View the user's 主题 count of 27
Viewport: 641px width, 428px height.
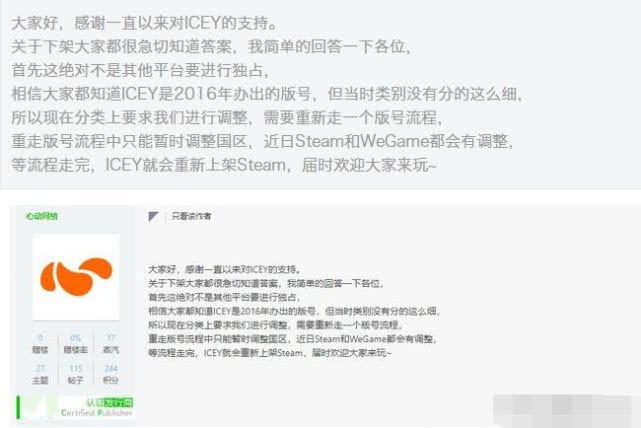(40, 374)
